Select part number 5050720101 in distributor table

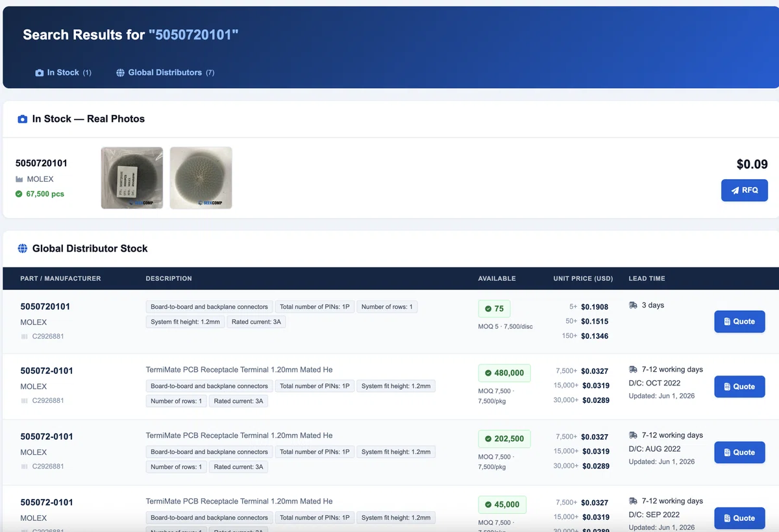click(x=45, y=306)
